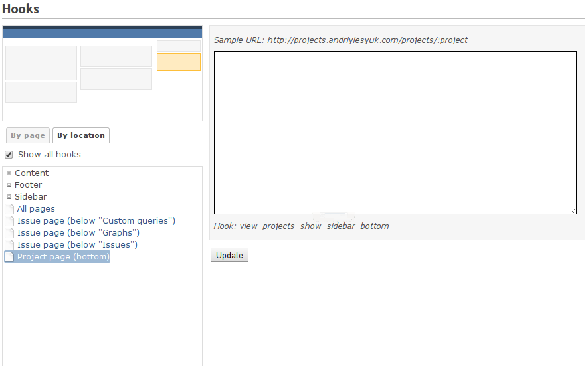Click the highlighted orange sidebar block in layout preview

[x=179, y=62]
